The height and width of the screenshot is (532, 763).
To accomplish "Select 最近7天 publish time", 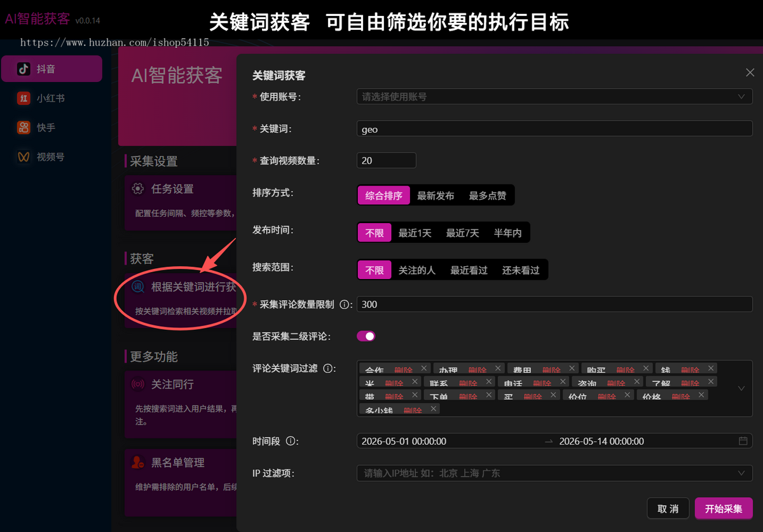I will (462, 233).
